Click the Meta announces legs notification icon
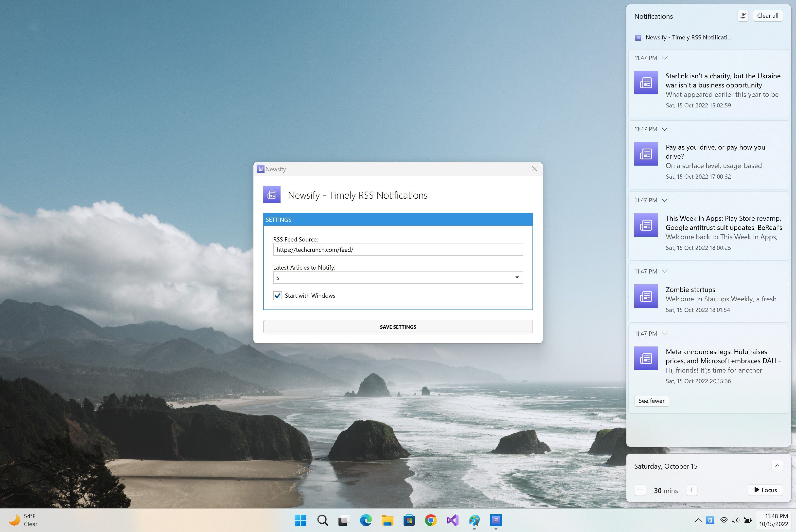Screen dimensions: 796x532 (x=646, y=358)
